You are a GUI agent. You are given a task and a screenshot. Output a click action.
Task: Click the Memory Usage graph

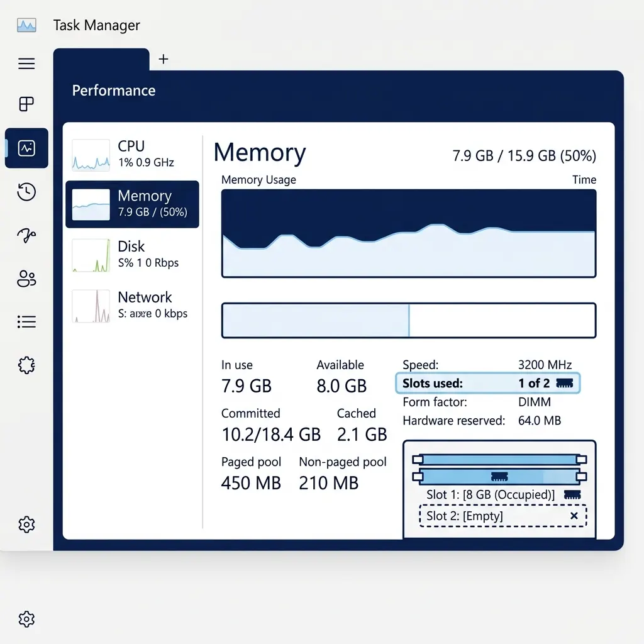tap(409, 233)
